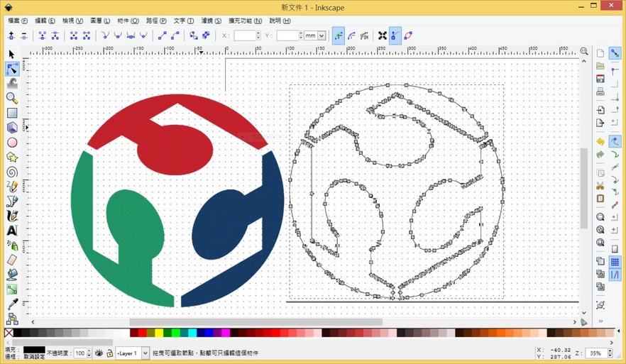
Task: Increase the Y coordinate stepper
Action: click(301, 33)
